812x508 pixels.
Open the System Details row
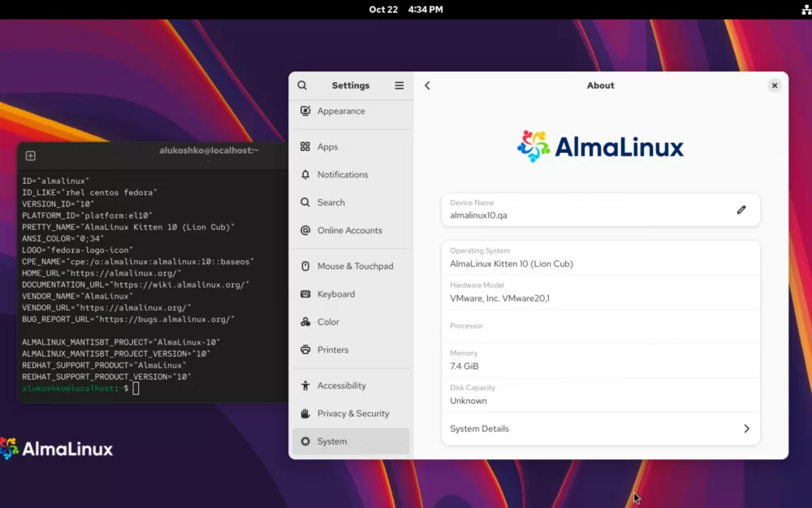point(600,428)
